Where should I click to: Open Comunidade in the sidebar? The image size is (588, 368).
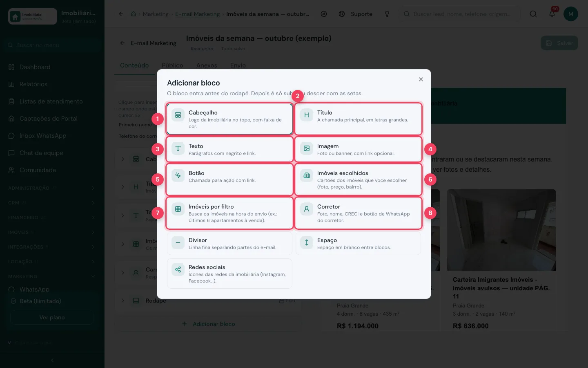click(52, 170)
